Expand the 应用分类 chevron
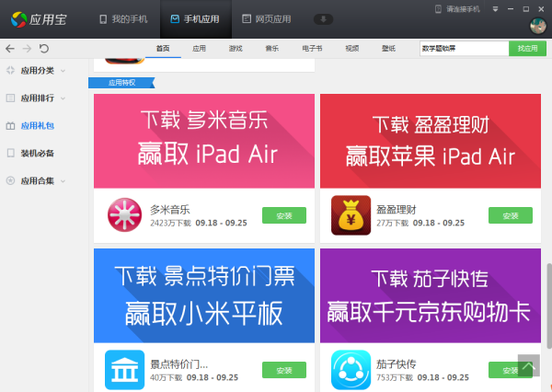Image resolution: width=552 pixels, height=392 pixels. coord(63,71)
